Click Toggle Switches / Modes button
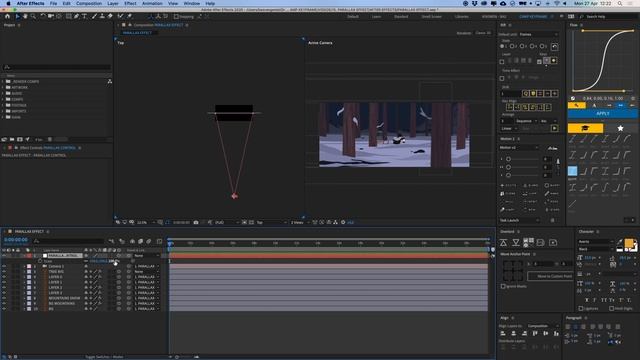640x360 pixels. (x=104, y=357)
